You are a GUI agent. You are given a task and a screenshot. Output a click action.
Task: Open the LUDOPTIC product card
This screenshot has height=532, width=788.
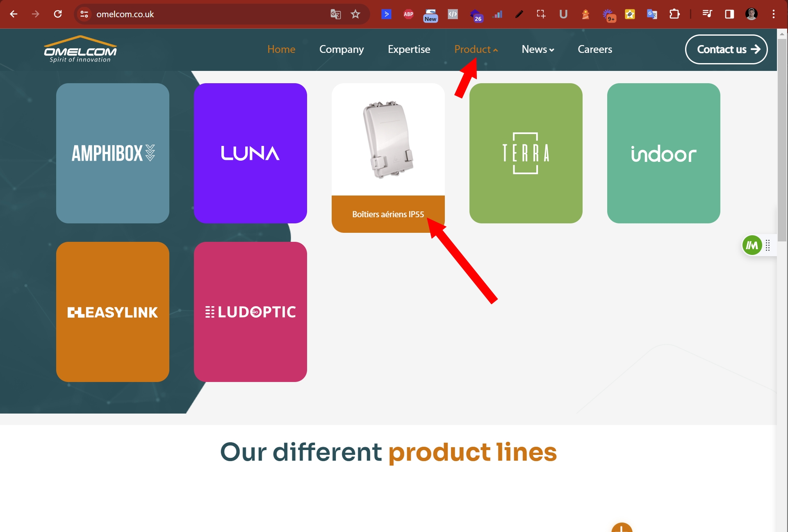tap(251, 312)
